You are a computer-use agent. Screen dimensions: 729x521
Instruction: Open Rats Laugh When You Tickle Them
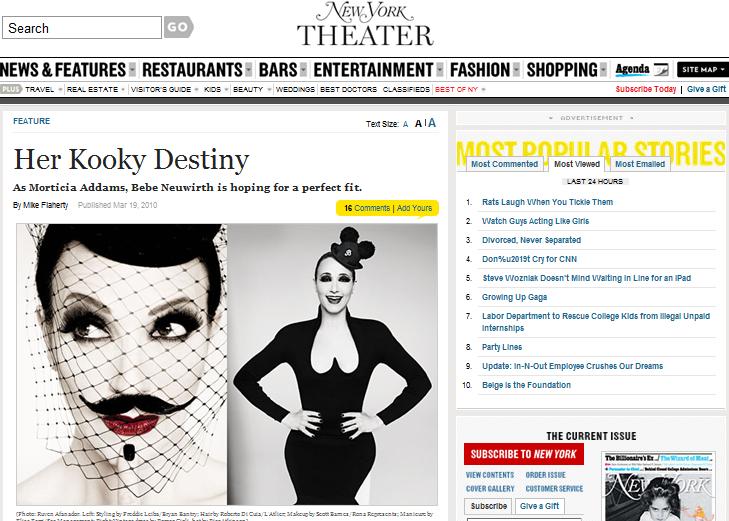(x=547, y=202)
